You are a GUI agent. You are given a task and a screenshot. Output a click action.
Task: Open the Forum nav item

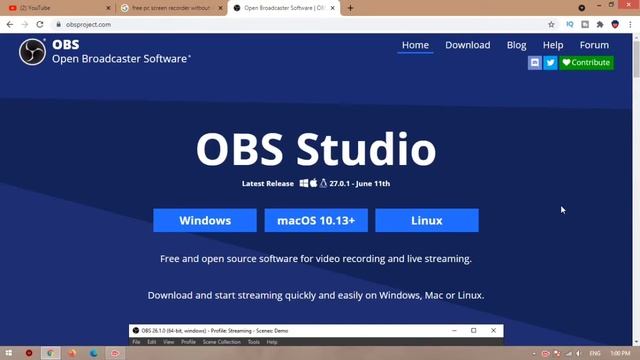tap(594, 45)
